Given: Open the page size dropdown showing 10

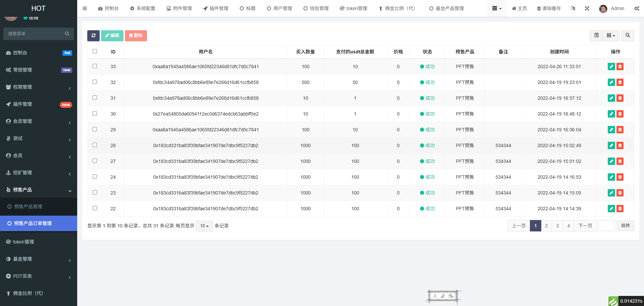Looking at the screenshot, I should 204,226.
